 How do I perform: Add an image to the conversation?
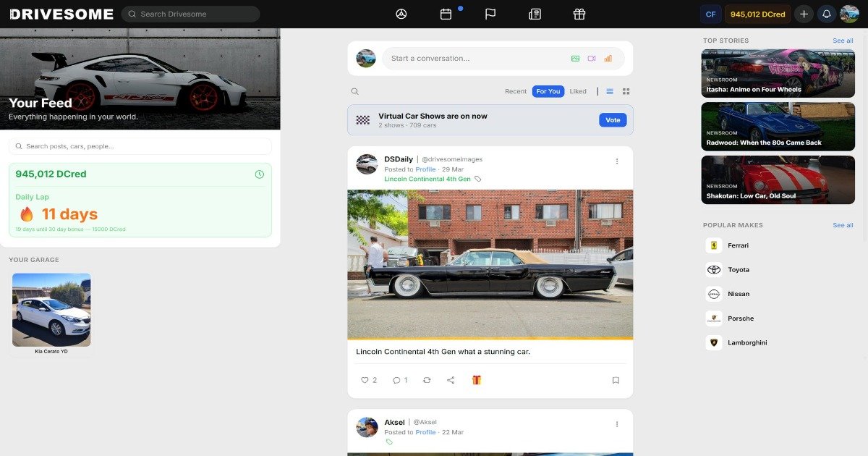[x=575, y=59]
